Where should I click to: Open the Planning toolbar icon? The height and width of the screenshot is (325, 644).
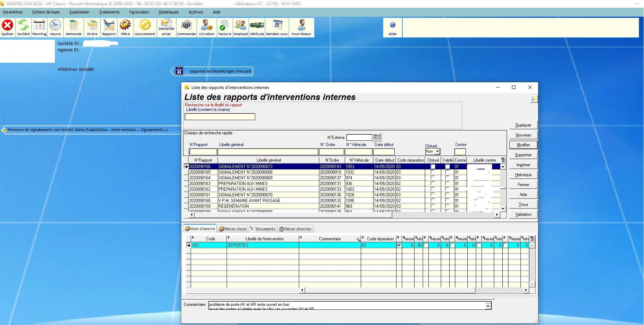pos(39,28)
